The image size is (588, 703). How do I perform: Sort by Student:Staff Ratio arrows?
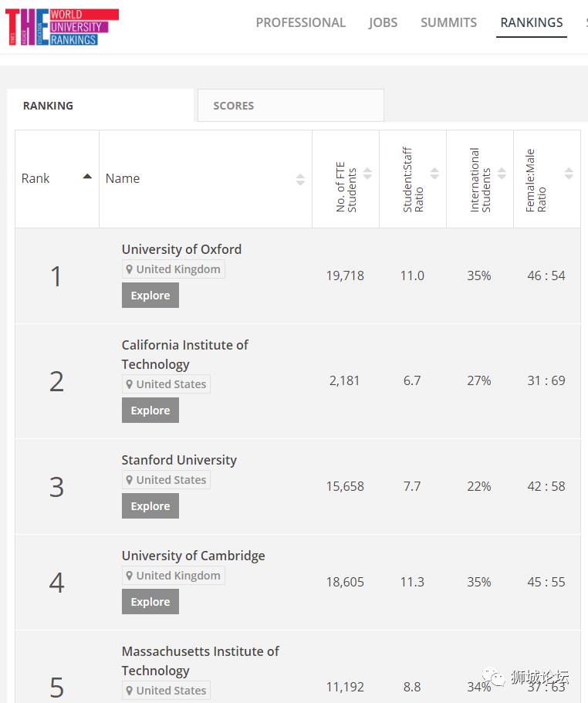[x=434, y=174]
